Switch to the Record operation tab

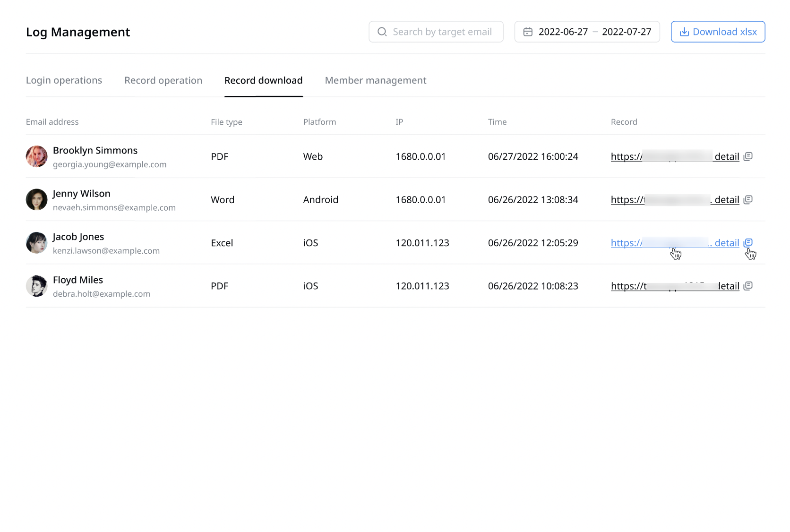[163, 80]
